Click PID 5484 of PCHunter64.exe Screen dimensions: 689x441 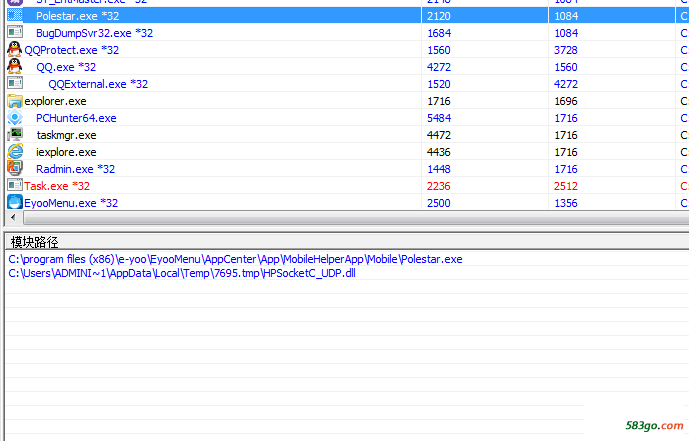point(439,118)
